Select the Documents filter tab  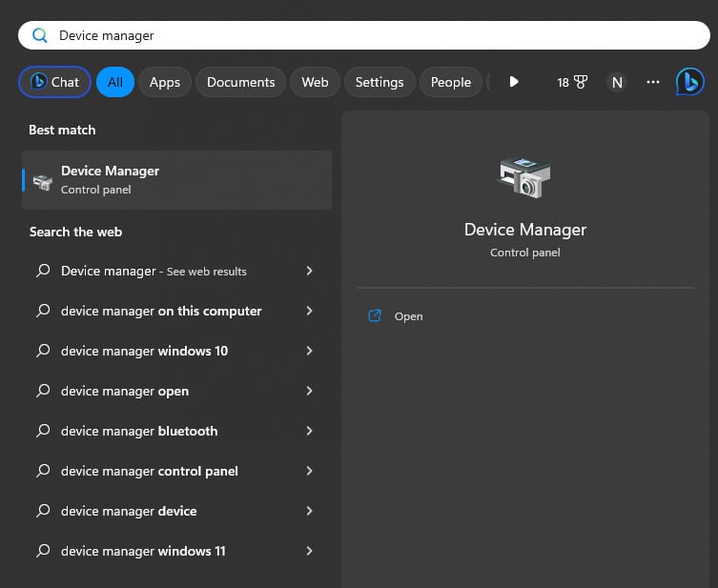[x=240, y=82]
